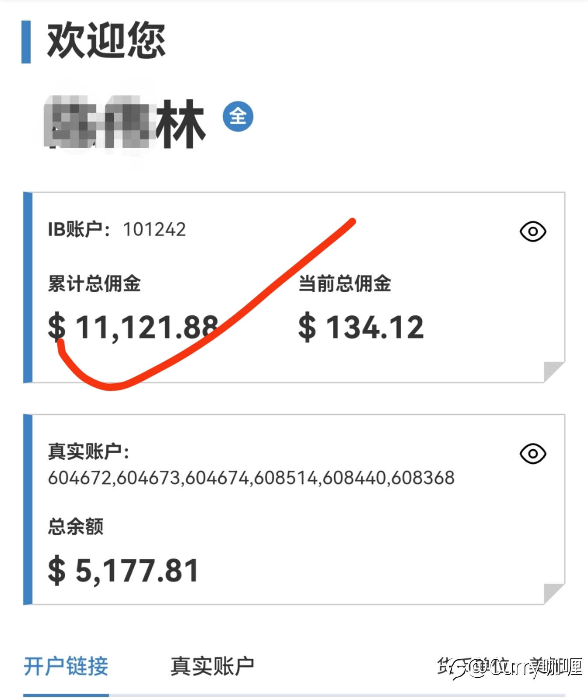588x700 pixels.
Task: Click the folded corner of the IB account card
Action: pos(554,372)
